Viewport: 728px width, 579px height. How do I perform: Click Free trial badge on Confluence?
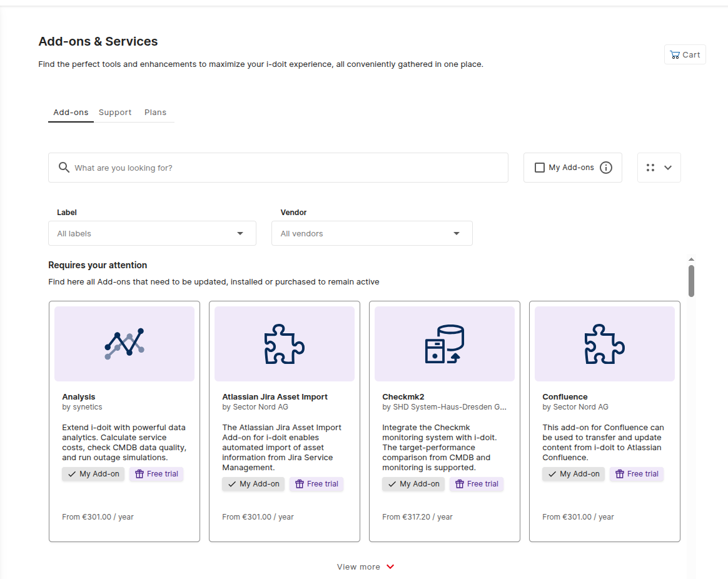(x=637, y=473)
